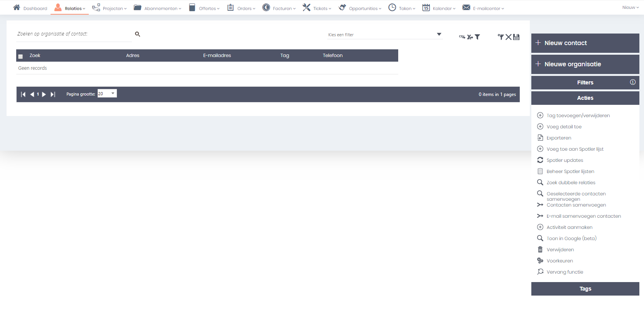Click Beheer Spotler lijsten action
The height and width of the screenshot is (321, 644).
(x=570, y=171)
